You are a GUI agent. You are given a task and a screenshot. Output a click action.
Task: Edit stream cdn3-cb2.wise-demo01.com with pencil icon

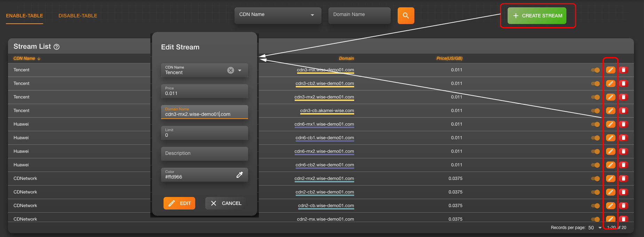click(611, 84)
